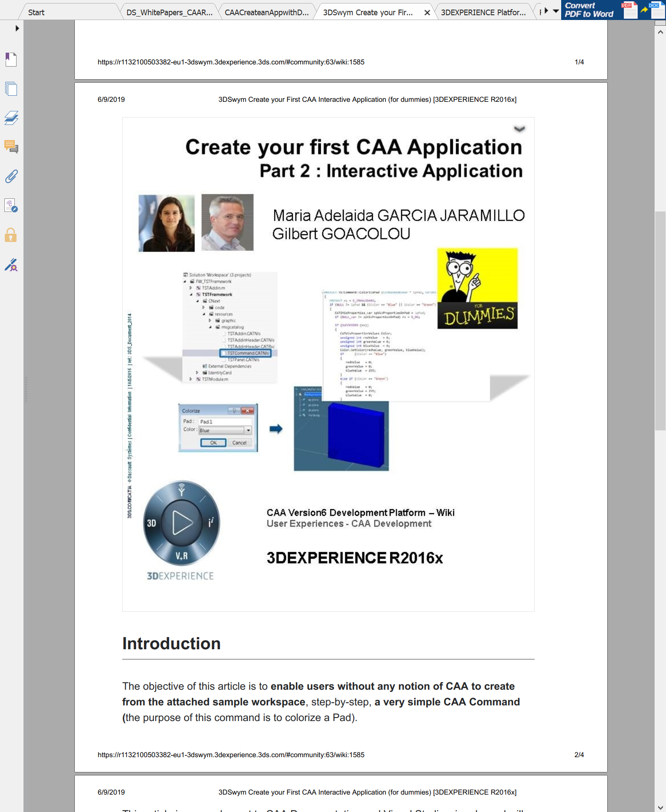Click the vertical scrollbar down arrow
The height and width of the screenshot is (812, 666).
point(660,807)
